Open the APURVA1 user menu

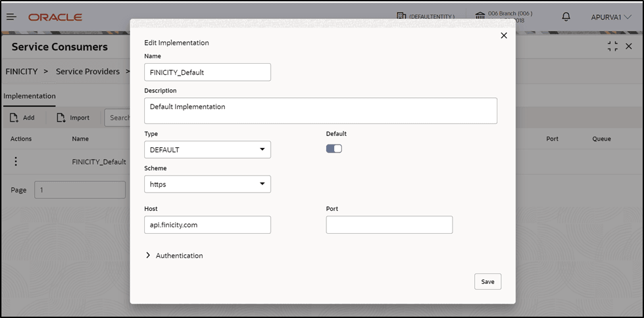pos(611,17)
